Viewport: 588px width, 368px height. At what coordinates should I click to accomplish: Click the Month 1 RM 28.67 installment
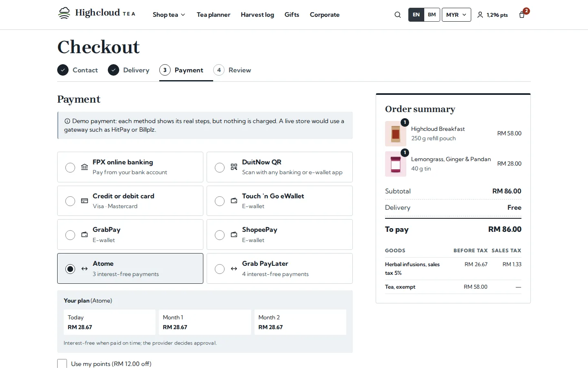tap(205, 322)
